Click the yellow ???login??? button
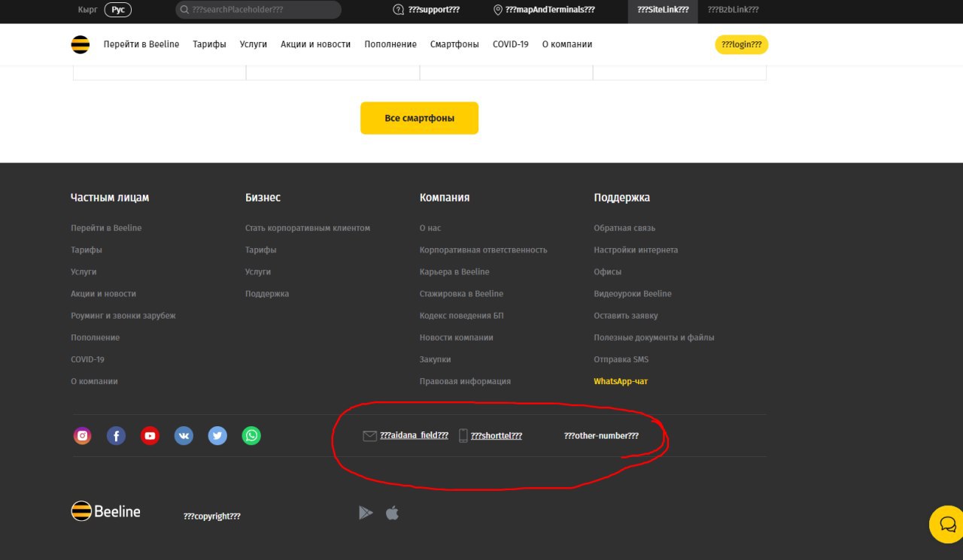This screenshot has width=963, height=560. pyautogui.click(x=742, y=45)
